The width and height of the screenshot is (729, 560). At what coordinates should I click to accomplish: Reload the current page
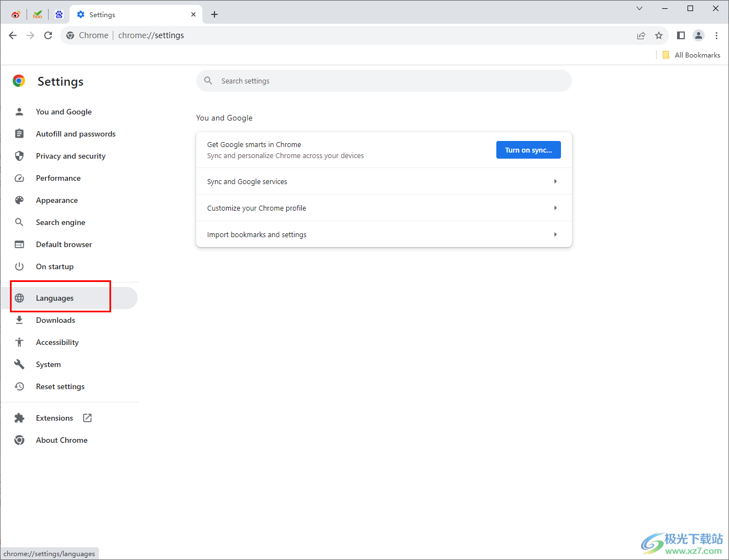tap(48, 35)
